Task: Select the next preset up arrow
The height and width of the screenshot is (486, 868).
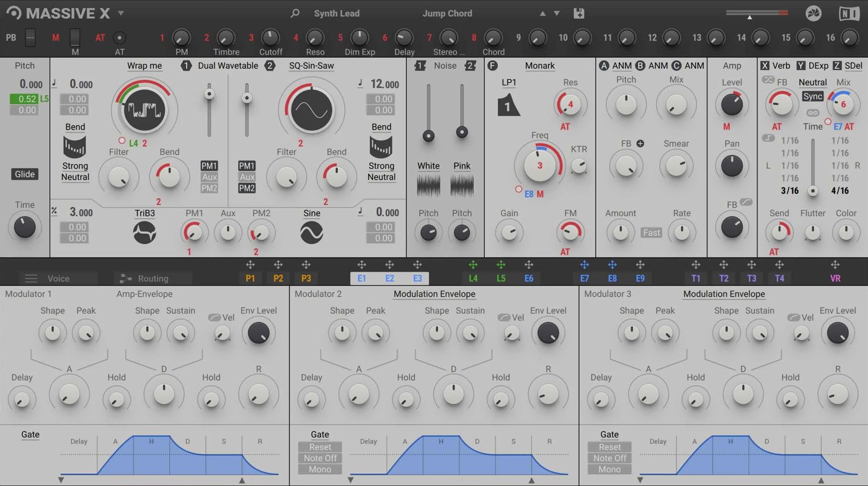Action: pyautogui.click(x=543, y=13)
